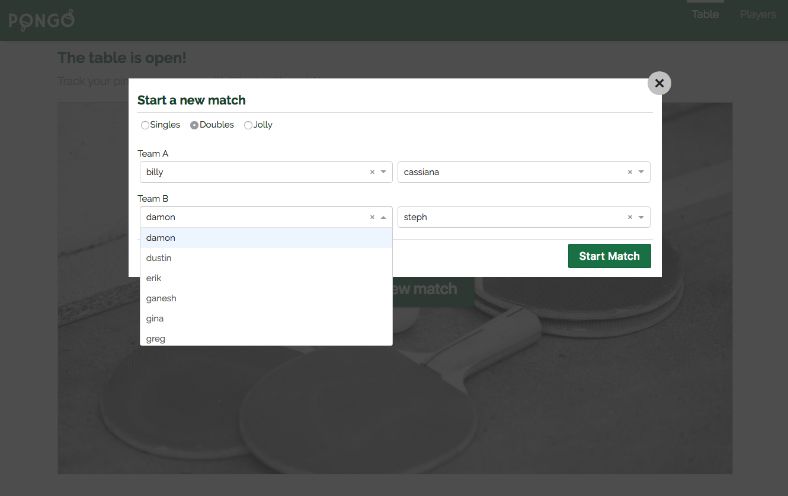Clear steph selection with x icon

tap(630, 217)
